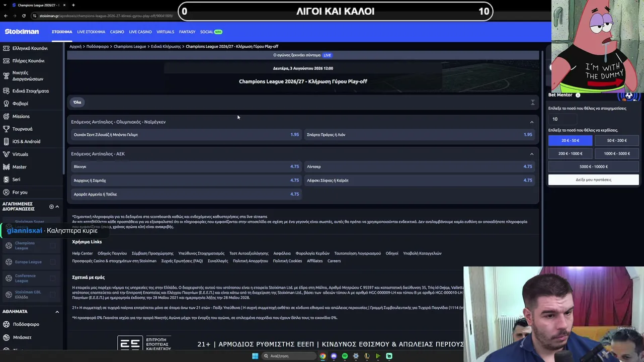This screenshot has height=362, width=644.
Task: Toggle Champions League favourite checkbox
Action: point(53,246)
